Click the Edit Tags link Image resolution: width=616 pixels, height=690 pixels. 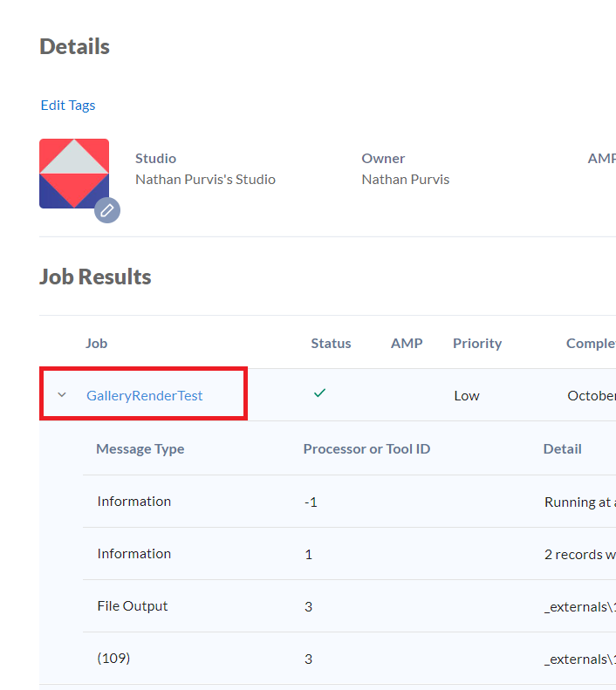point(68,105)
